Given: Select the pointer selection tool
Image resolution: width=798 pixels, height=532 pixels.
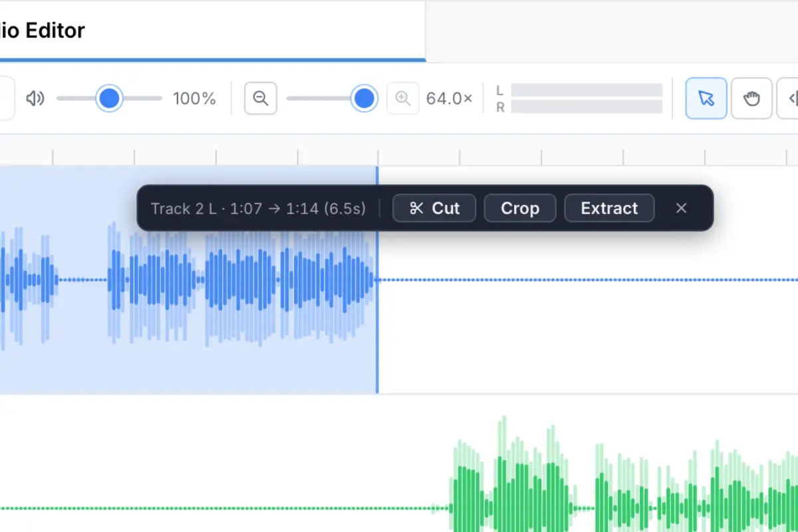Looking at the screenshot, I should point(706,98).
